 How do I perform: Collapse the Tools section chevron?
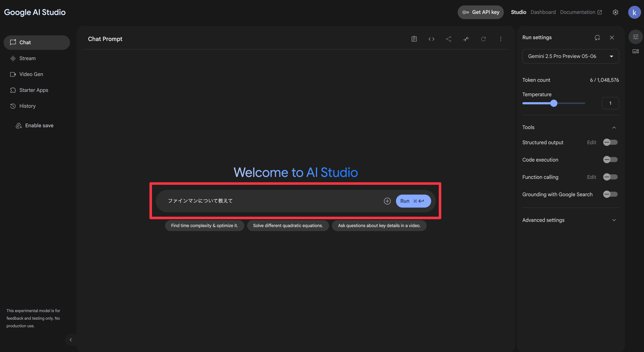[614, 128]
